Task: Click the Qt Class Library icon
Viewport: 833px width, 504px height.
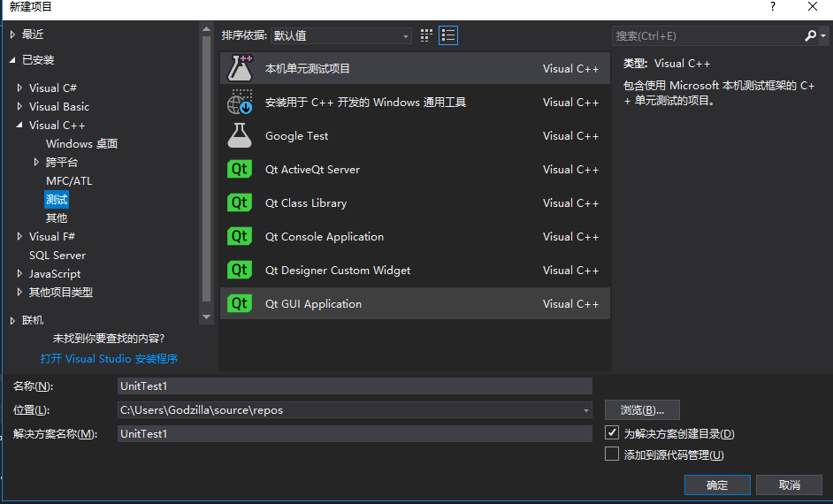Action: click(240, 203)
